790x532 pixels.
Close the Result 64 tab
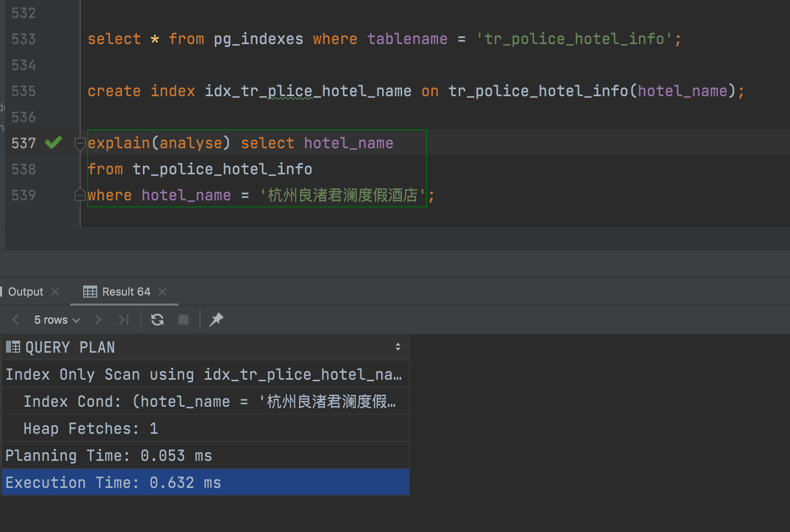[162, 292]
